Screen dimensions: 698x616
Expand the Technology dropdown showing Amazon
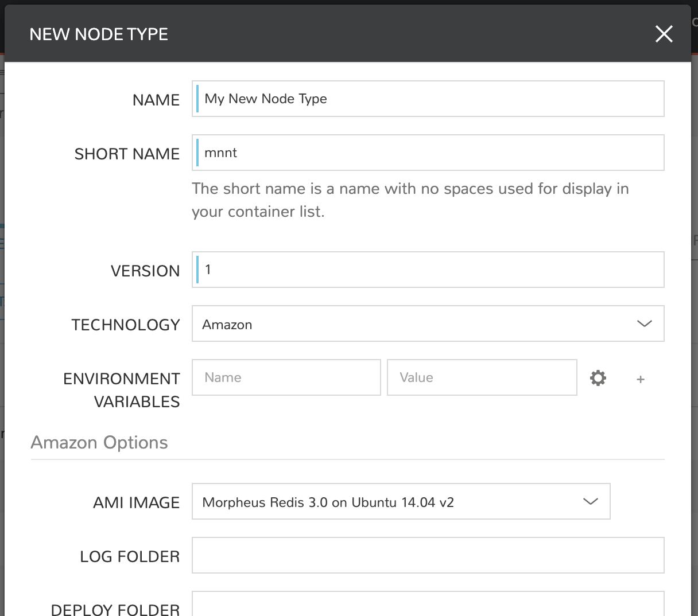(x=428, y=324)
